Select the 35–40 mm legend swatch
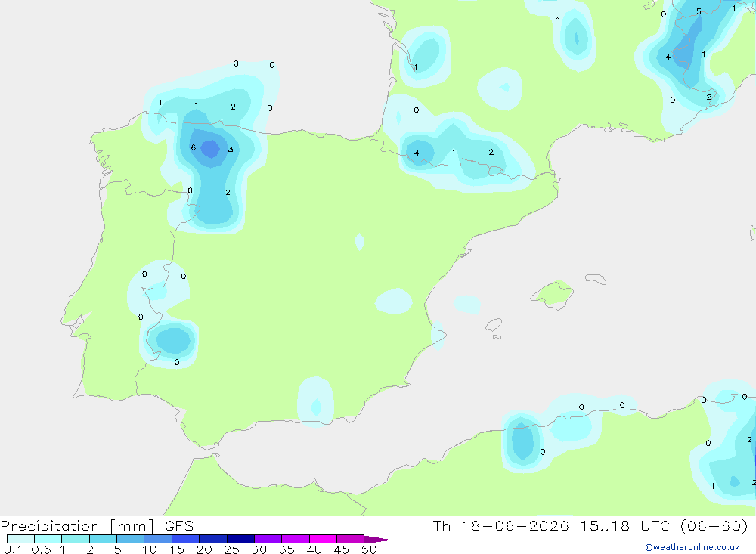The height and width of the screenshot is (554, 756). tap(296, 539)
